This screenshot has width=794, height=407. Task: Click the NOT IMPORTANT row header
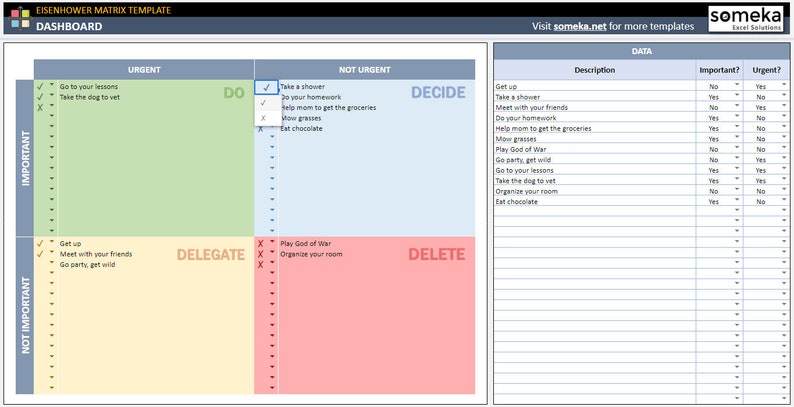[25, 315]
